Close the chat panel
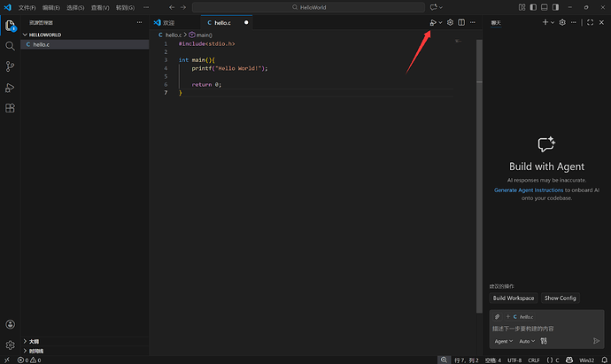Image resolution: width=611 pixels, height=364 pixels. pyautogui.click(x=601, y=23)
